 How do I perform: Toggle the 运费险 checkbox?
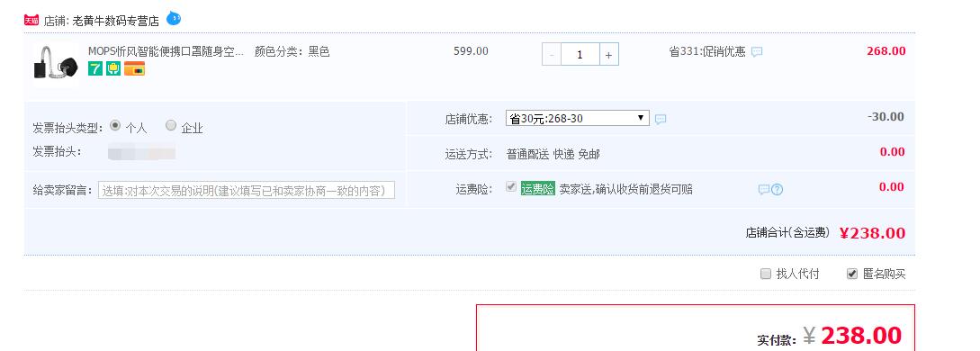click(511, 186)
